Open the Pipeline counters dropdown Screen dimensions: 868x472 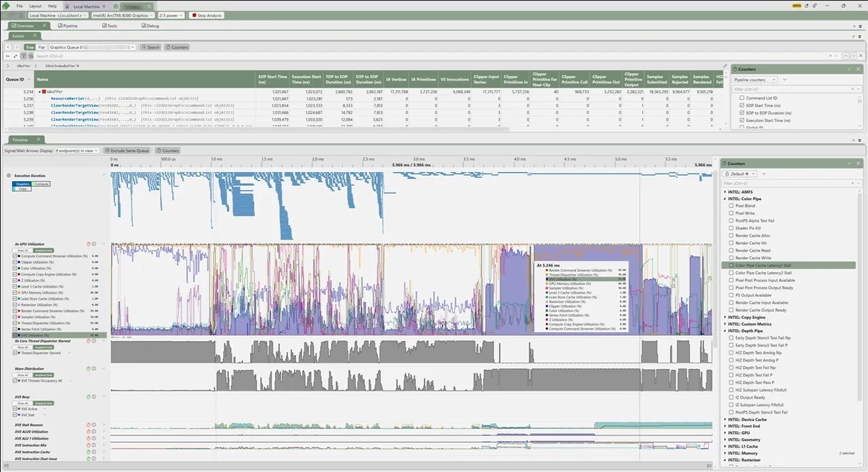coord(756,79)
